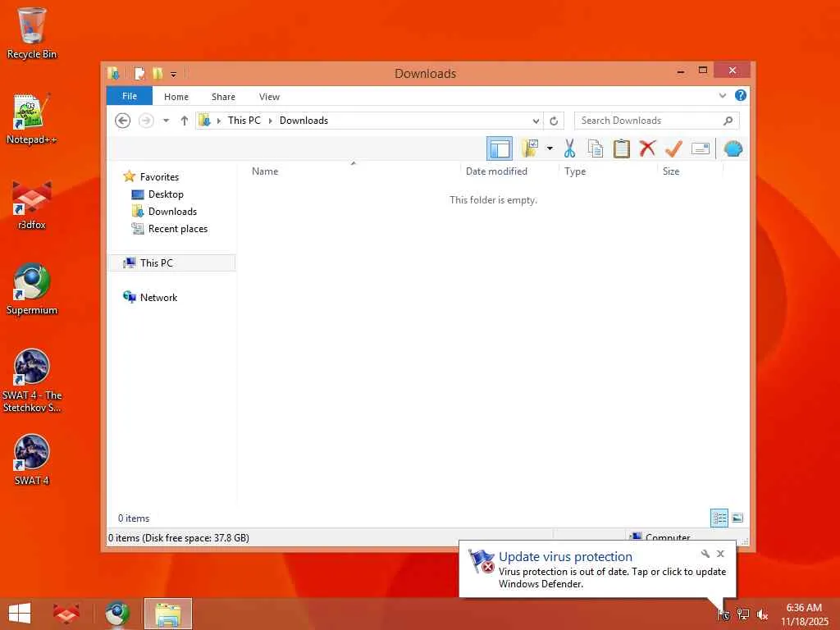Select This PC in the navigation pane
This screenshot has width=840, height=630.
click(x=171, y=263)
